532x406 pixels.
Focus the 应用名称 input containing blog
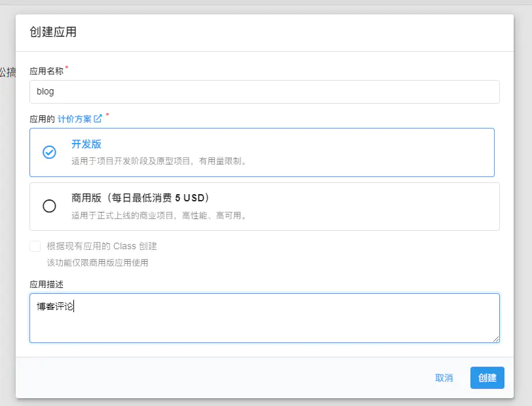click(264, 92)
